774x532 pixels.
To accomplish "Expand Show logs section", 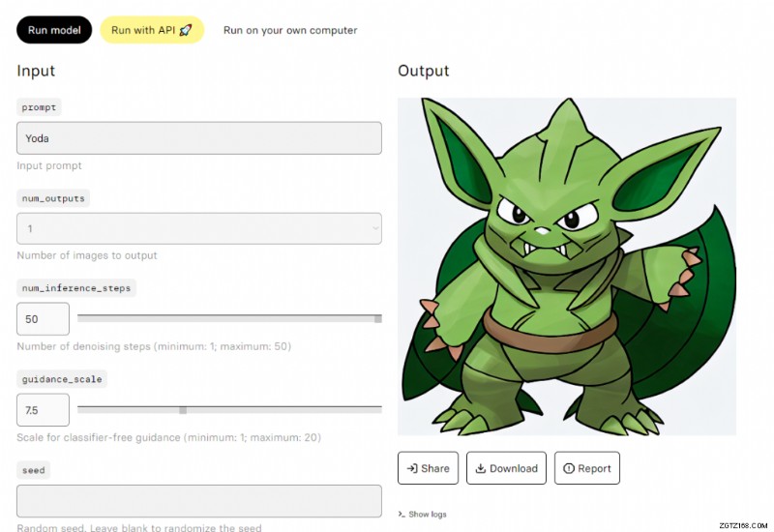I will 427,515.
